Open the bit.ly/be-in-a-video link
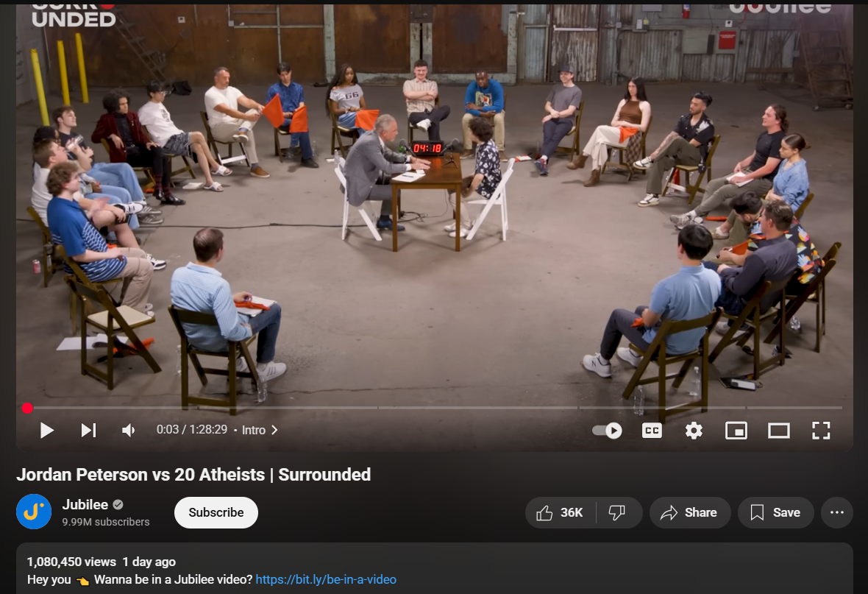The height and width of the screenshot is (594, 868). pyautogui.click(x=326, y=579)
